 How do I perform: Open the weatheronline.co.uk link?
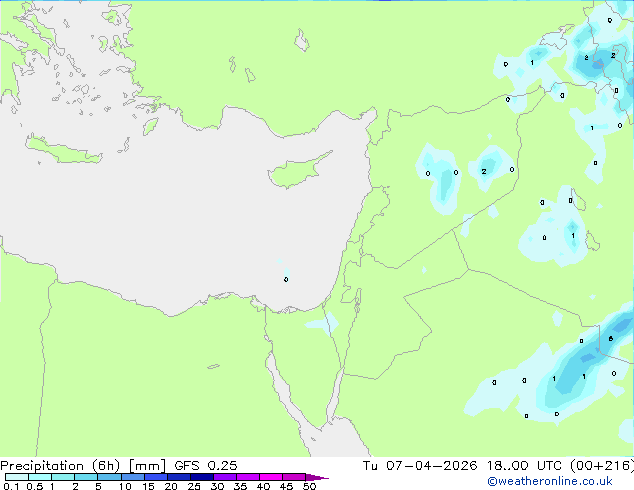click(x=550, y=481)
